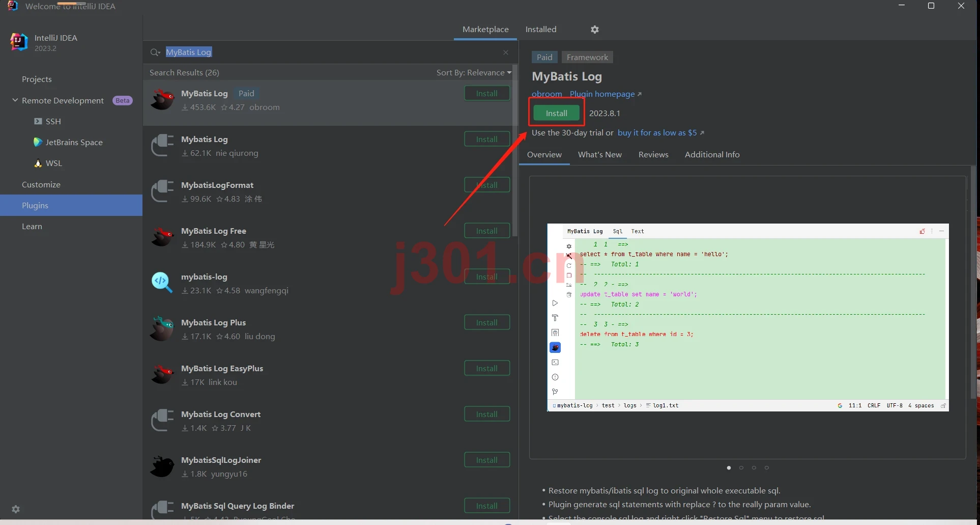
Task: Open the Reviews tab
Action: [653, 155]
